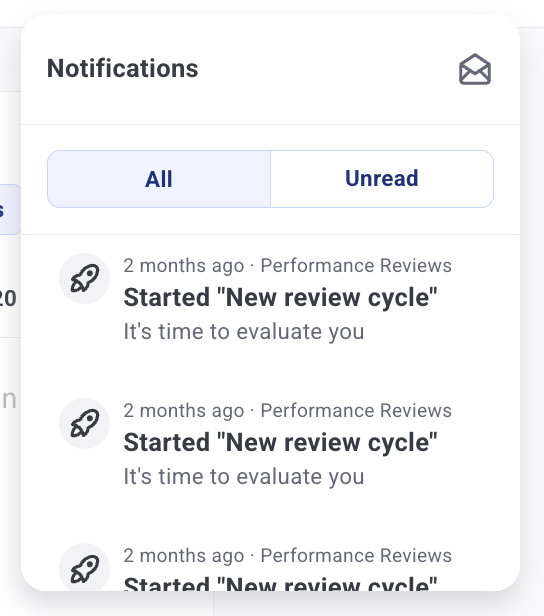Screen dimensions: 544x616
Task: Click the third notification's "2 months ago" timestamp
Action: pos(184,556)
